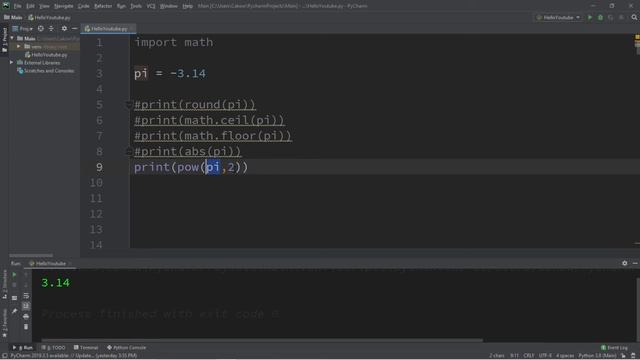This screenshot has height=360, width=640.
Task: Click trash Clear All icon in Run panel
Action: [26, 327]
